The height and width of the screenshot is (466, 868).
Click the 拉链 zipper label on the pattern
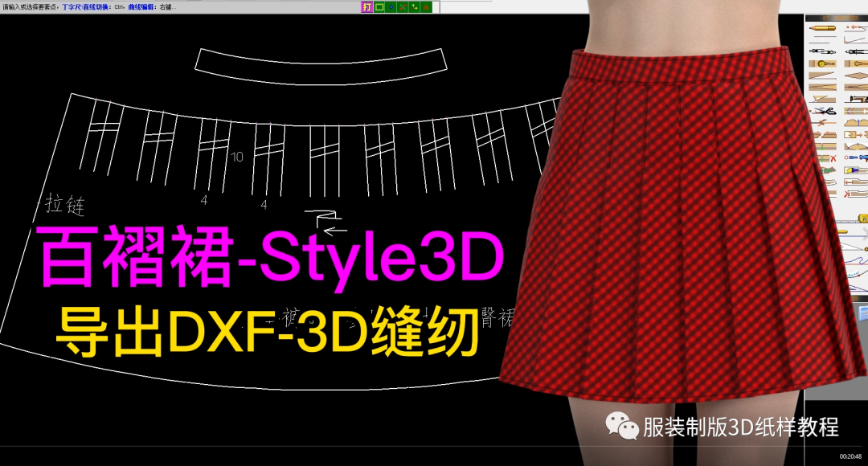pos(65,204)
